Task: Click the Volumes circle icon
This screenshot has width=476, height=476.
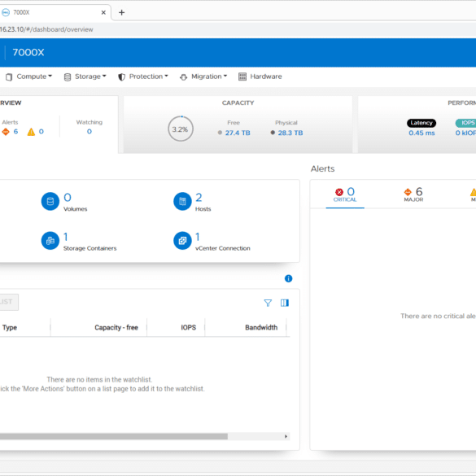Action: [x=50, y=201]
